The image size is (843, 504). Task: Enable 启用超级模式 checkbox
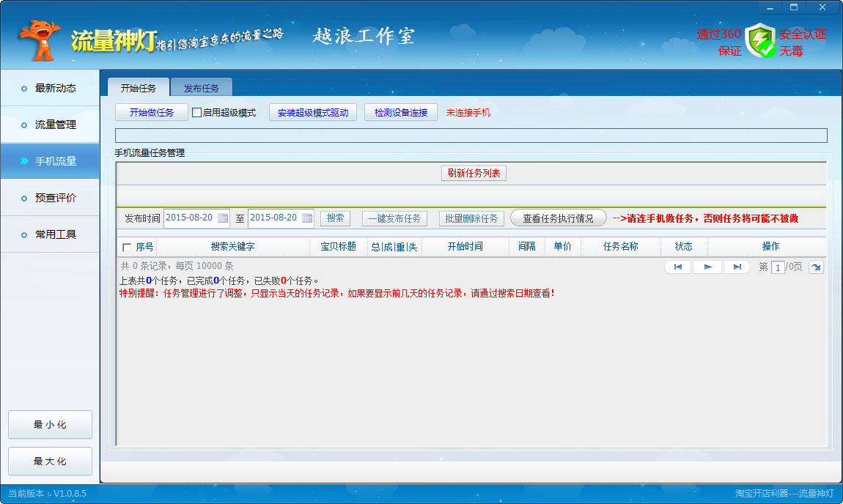[196, 112]
